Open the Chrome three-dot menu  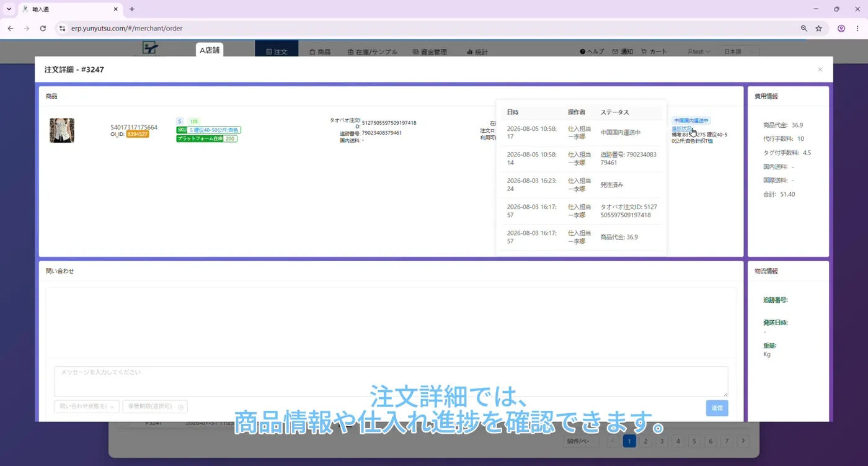pos(857,29)
